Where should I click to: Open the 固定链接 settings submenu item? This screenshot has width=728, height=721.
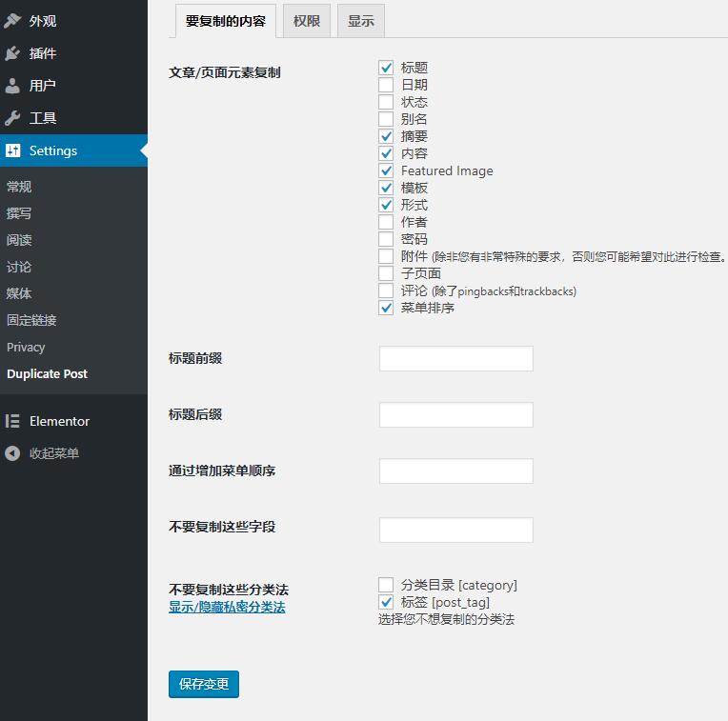[x=31, y=320]
